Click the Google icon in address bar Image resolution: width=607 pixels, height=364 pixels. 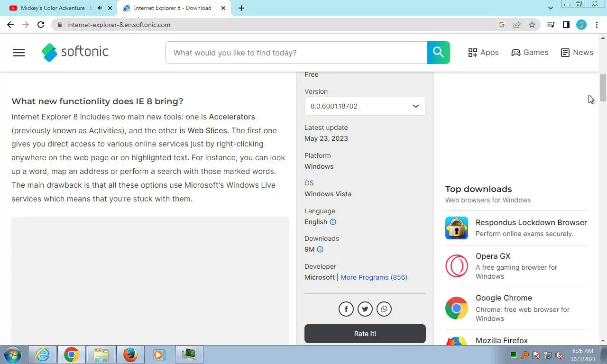(x=502, y=25)
